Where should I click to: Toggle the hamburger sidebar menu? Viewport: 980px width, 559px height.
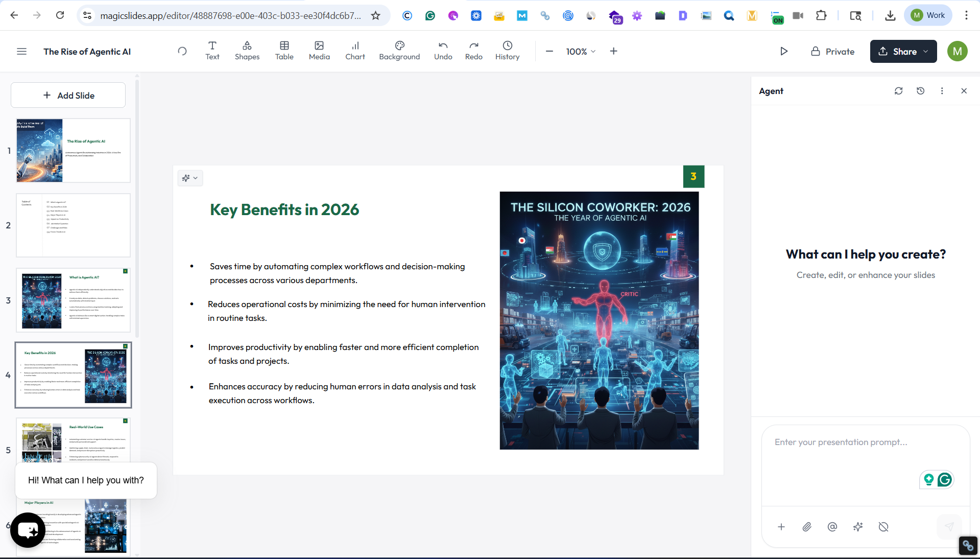(x=21, y=52)
